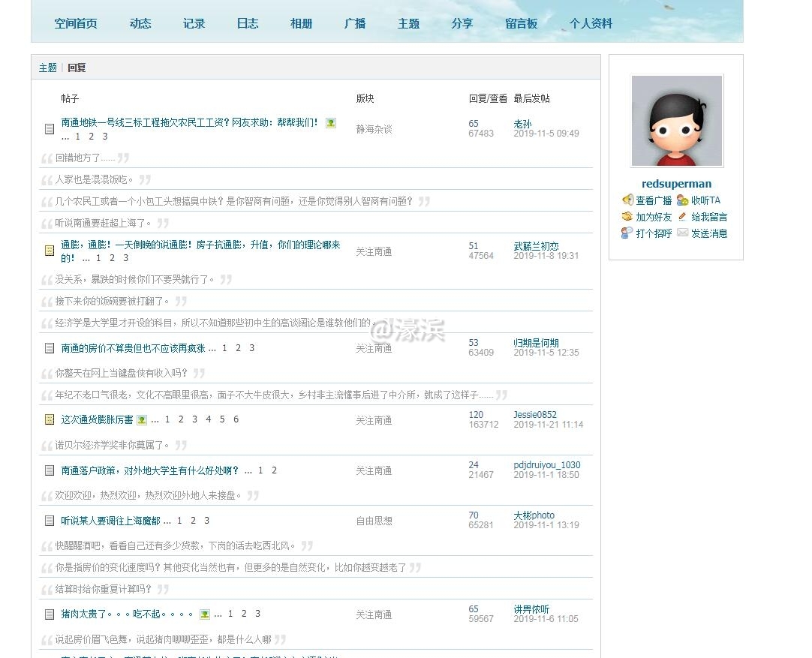Click image attachment icon next to 这次通货膨胀厉害
Viewport: 812px width, 658px height.
click(x=142, y=420)
